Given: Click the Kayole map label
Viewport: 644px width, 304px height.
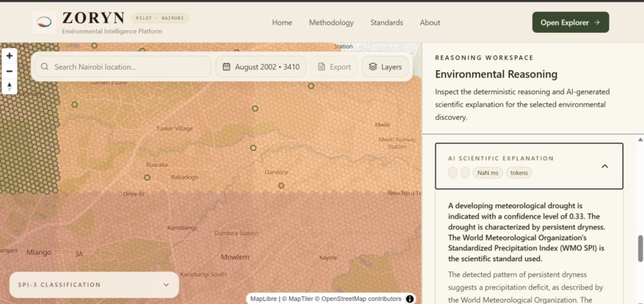Looking at the screenshot, I should tap(328, 258).
